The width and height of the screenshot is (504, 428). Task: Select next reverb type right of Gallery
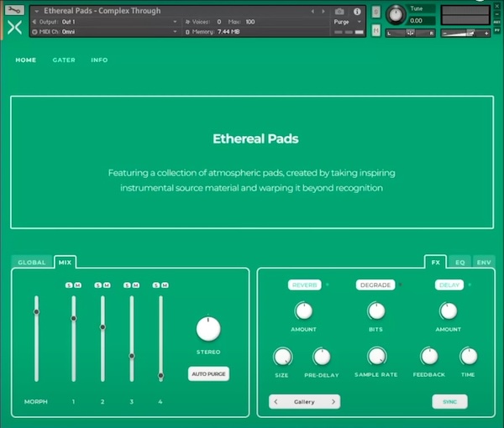[x=333, y=402]
